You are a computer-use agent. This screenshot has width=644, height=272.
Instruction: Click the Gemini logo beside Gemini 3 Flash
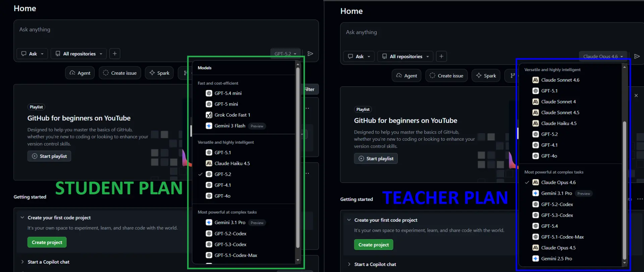[x=209, y=126]
